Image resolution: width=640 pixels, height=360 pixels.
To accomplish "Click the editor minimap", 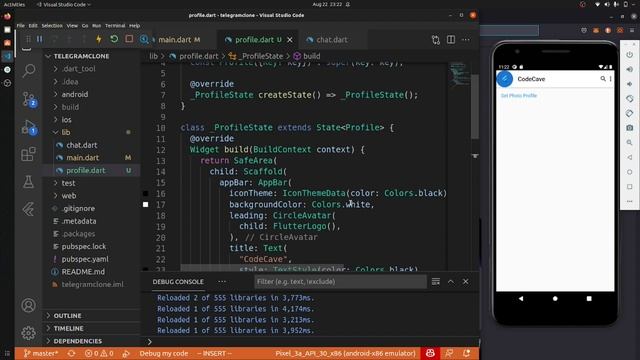I will [458, 74].
